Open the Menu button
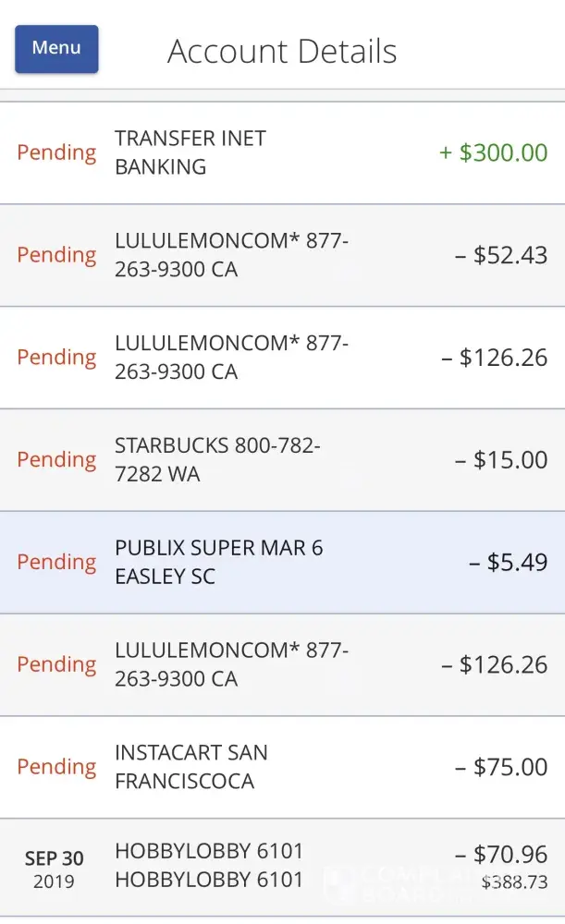Screen dimensions: 565x924 [x=56, y=48]
